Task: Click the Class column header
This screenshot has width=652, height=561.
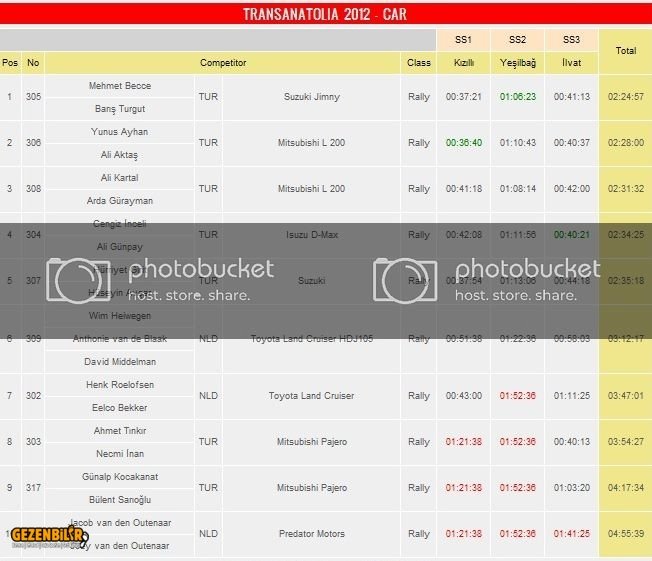Action: pos(419,63)
